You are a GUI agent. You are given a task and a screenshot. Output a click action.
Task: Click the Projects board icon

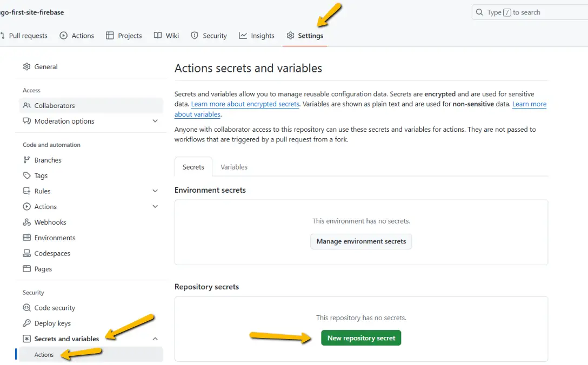tap(110, 35)
